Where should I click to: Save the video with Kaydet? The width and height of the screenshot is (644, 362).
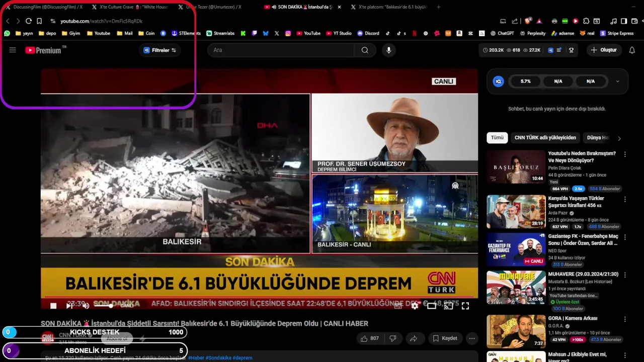pos(445,338)
